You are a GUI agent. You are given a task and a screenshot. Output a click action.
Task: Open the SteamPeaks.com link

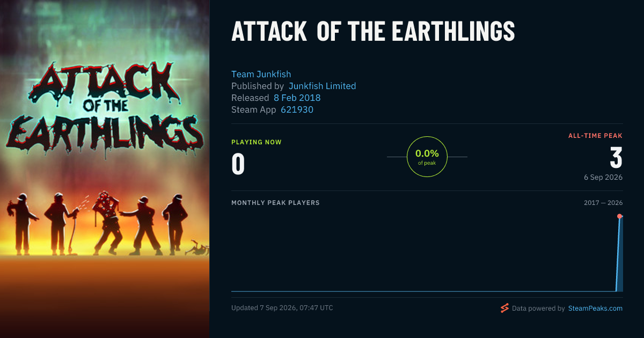(x=595, y=308)
